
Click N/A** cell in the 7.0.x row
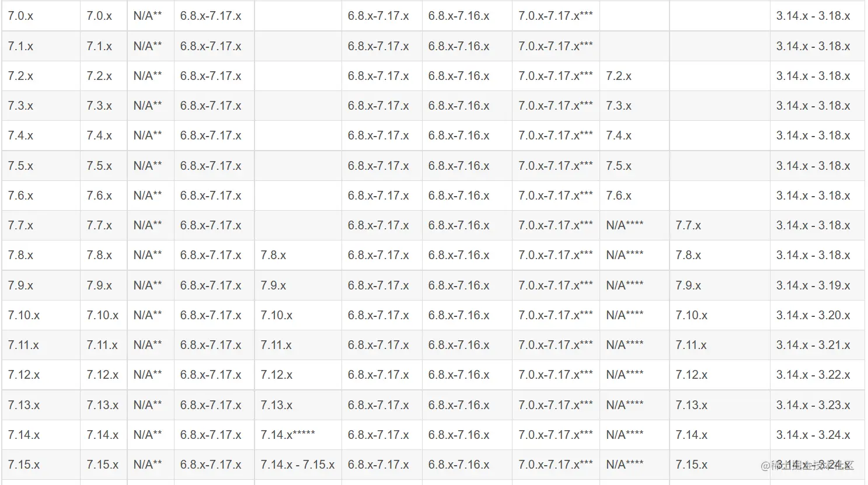(148, 16)
